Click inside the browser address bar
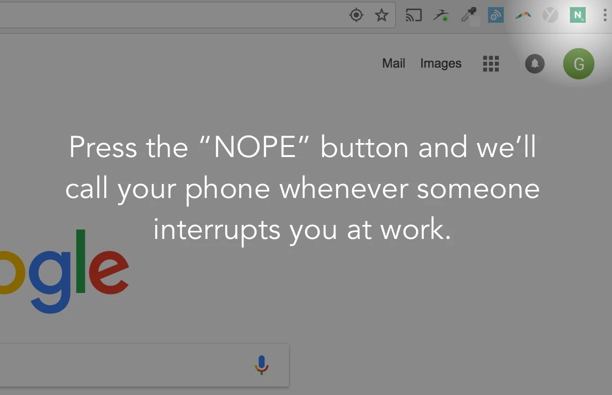Viewport: 612px width, 395px height. (197, 15)
